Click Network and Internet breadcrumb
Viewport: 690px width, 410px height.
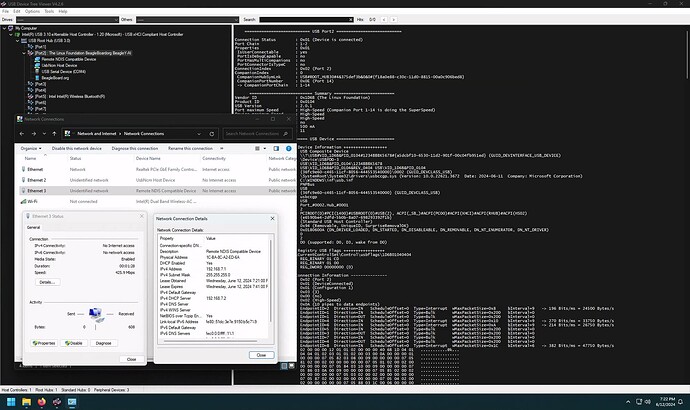[x=97, y=134]
